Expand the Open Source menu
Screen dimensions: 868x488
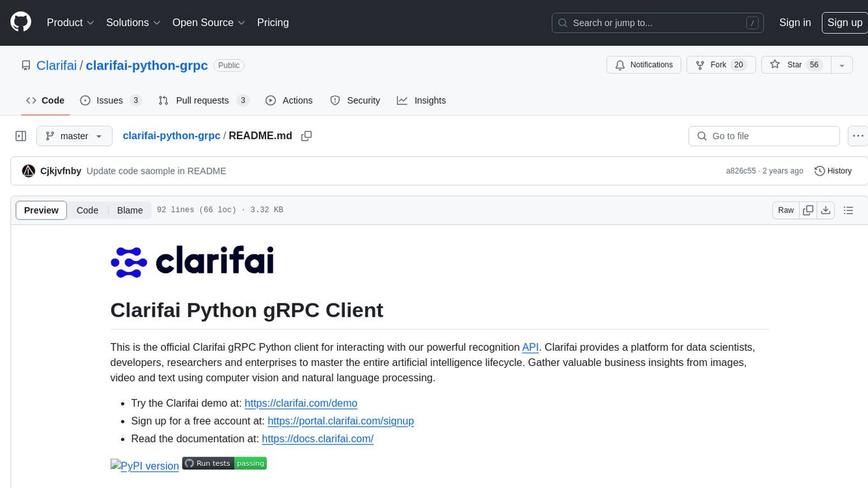click(209, 22)
